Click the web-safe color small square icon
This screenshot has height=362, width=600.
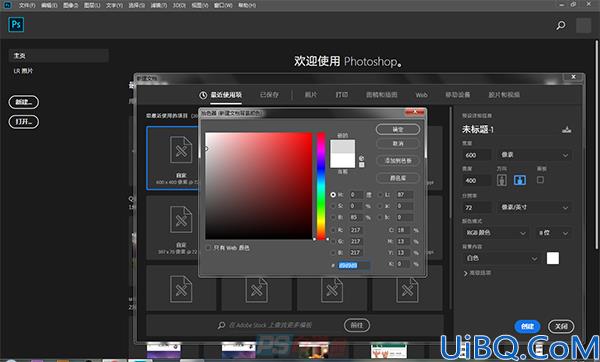[362, 165]
